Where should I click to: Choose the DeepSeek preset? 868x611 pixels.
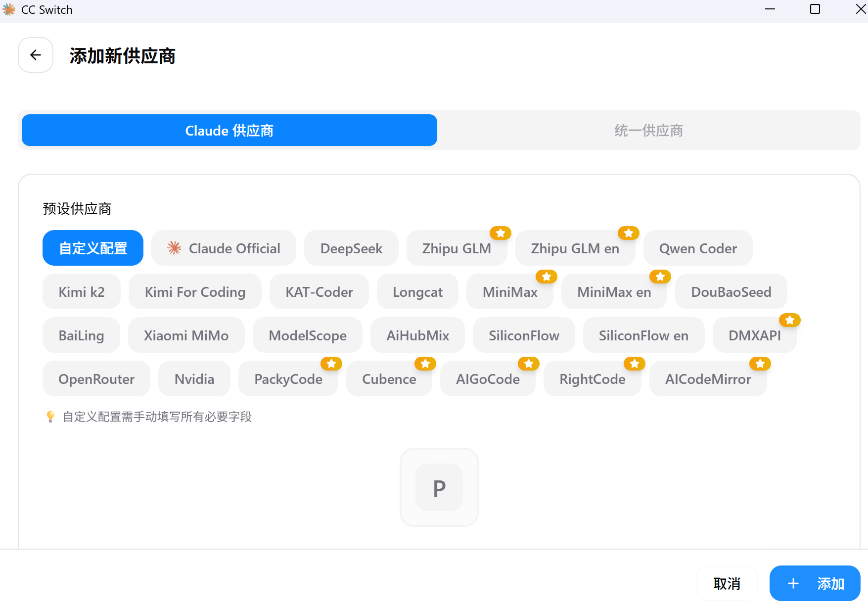pyautogui.click(x=351, y=248)
